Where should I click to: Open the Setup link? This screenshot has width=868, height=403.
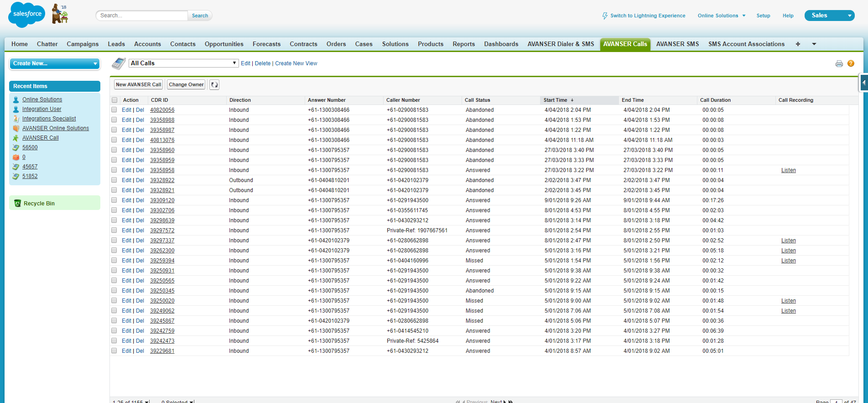point(763,16)
